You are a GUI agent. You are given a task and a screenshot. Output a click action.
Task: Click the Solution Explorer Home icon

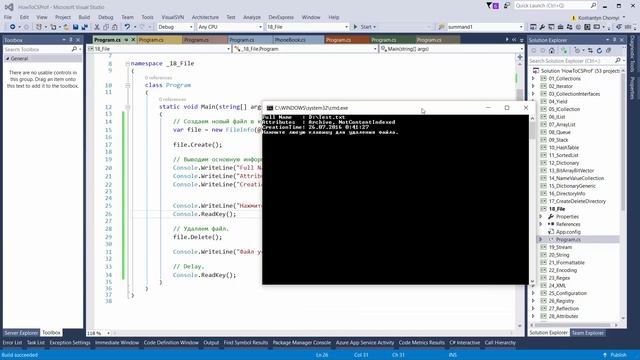coord(552,51)
